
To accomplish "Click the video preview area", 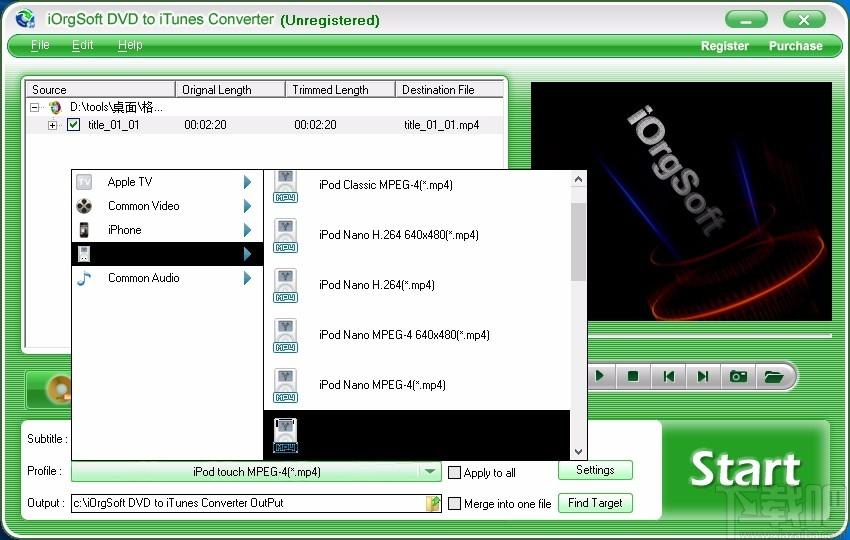I will tap(681, 201).
